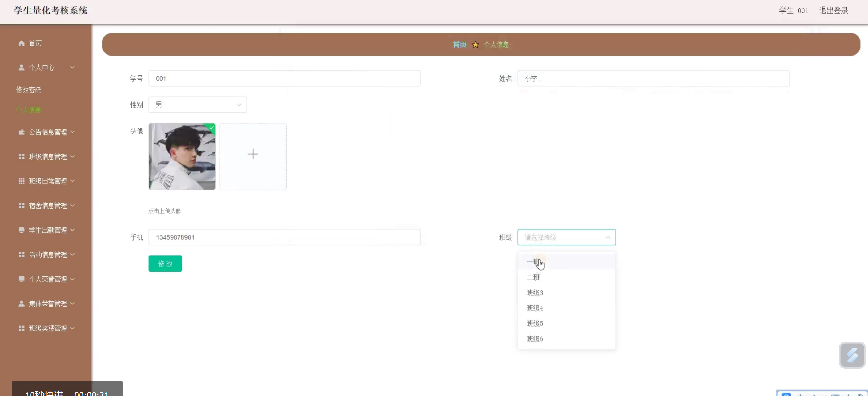Screen dimensions: 868x396
Task: Click the 退出登录 logout link
Action: click(x=833, y=11)
